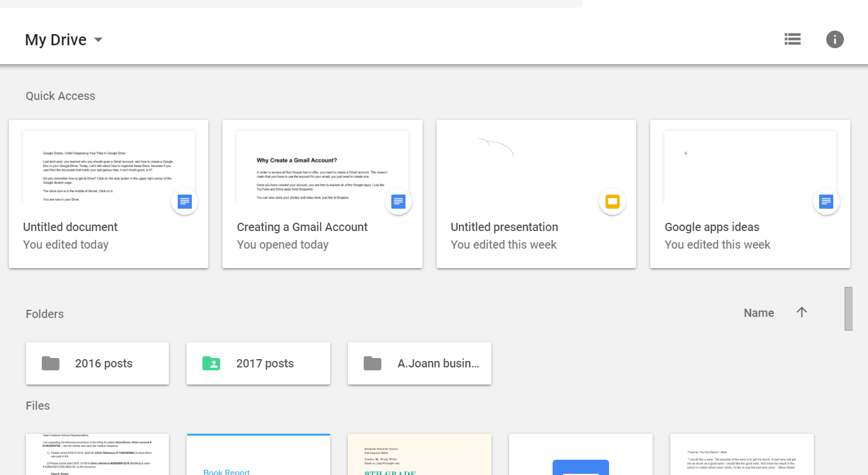Click the vertical scrollbar handle
Image resolution: width=868 pixels, height=475 pixels.
pyautogui.click(x=849, y=309)
